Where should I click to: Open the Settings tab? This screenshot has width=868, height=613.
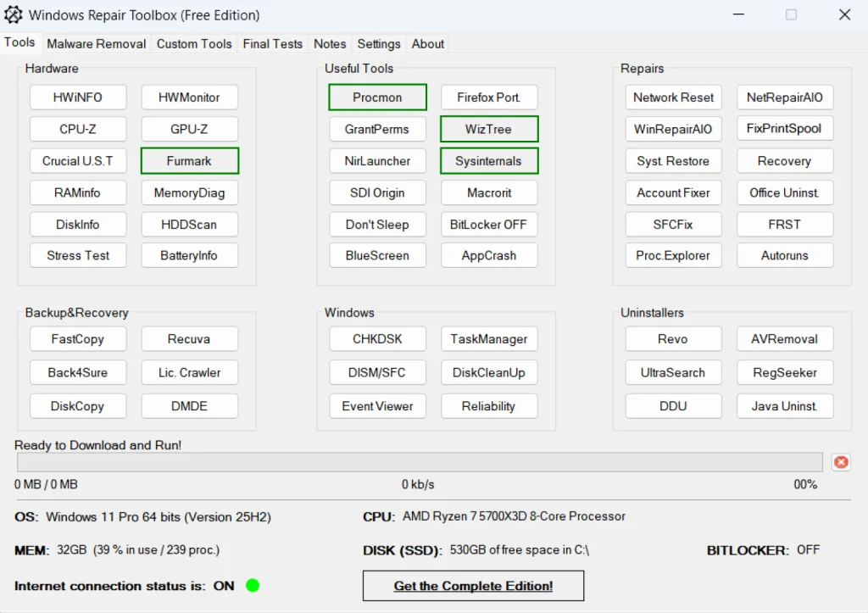click(378, 43)
